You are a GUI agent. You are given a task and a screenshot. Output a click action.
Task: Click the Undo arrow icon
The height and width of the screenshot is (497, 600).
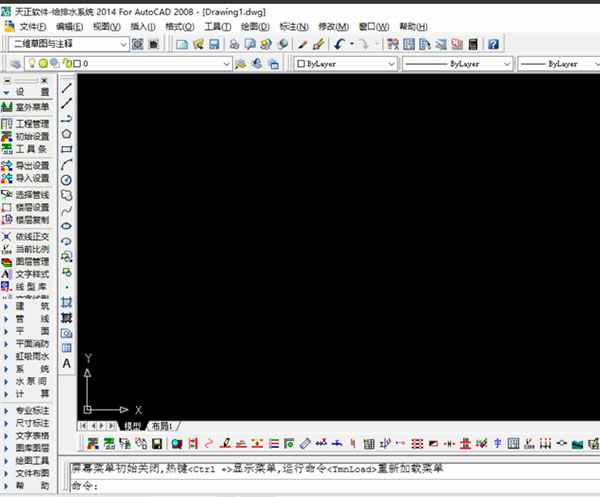point(339,44)
